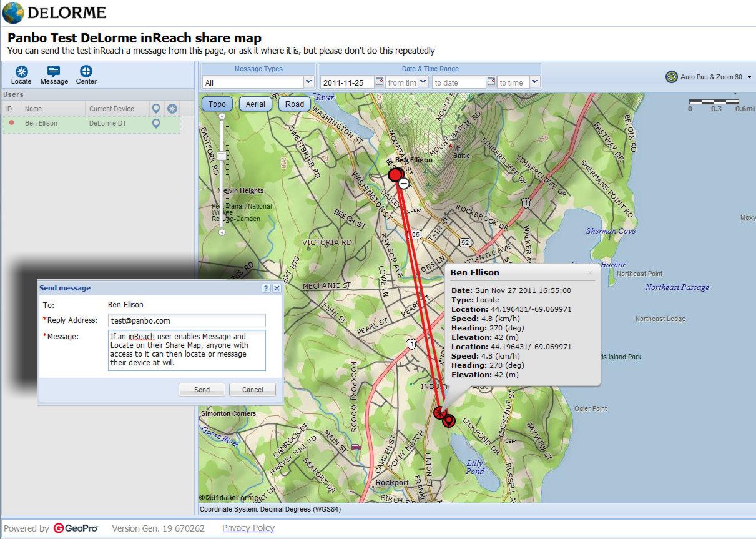Viewport: 756px width, 539px height.
Task: Click the Sherman Cove label on map
Action: coord(611,231)
